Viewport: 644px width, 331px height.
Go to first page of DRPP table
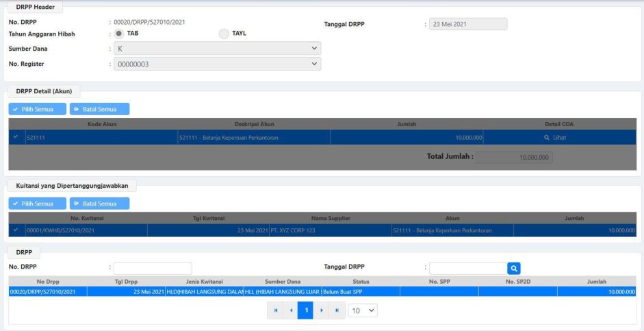click(276, 310)
